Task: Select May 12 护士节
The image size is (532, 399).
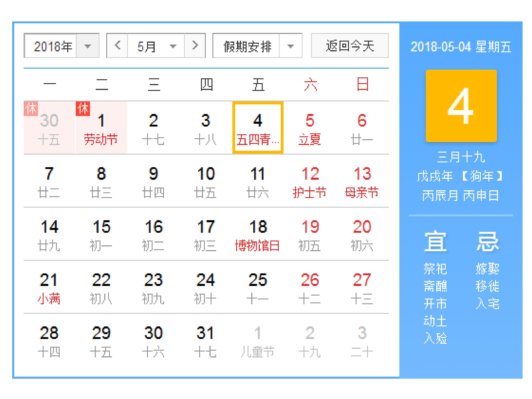Action: [x=310, y=181]
